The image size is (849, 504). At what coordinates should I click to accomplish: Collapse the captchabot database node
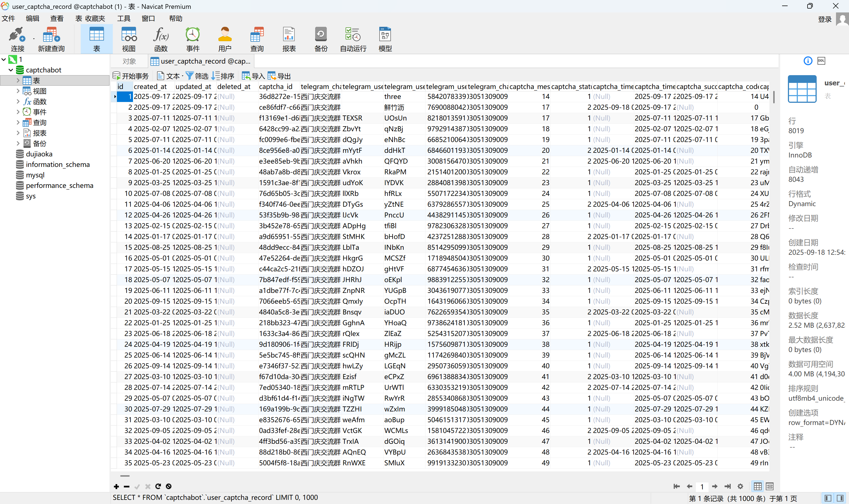click(x=11, y=70)
